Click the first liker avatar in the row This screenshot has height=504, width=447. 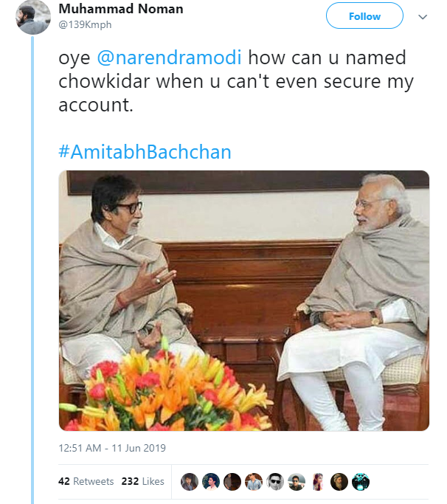[190, 482]
